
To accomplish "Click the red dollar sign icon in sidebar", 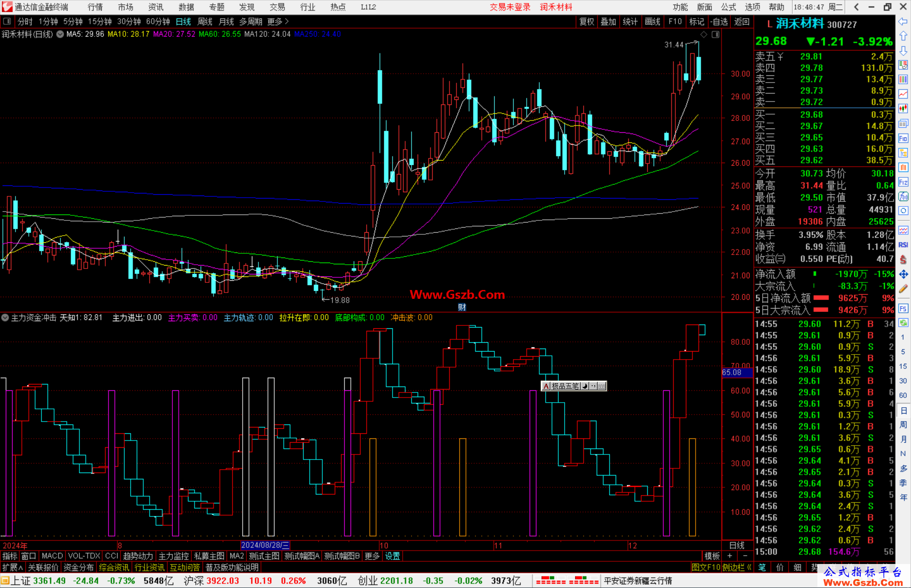I will [903, 260].
